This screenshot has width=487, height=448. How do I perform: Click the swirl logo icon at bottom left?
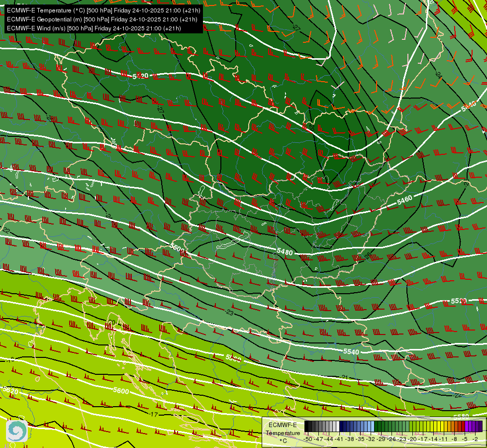click(17, 431)
